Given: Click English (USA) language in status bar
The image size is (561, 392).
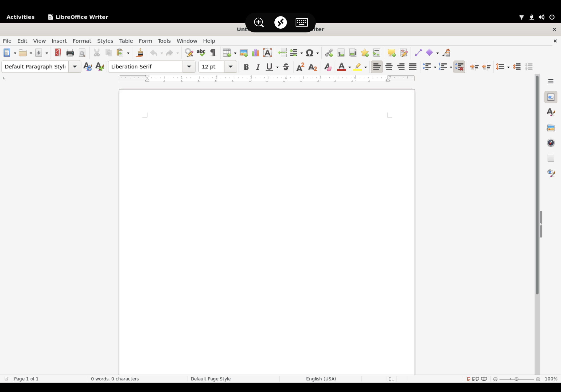Looking at the screenshot, I should coord(321,379).
